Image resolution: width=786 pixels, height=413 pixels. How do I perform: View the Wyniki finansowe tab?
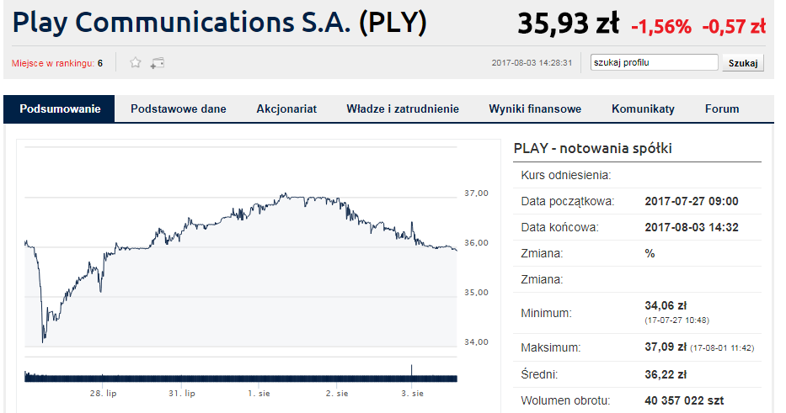coord(535,109)
